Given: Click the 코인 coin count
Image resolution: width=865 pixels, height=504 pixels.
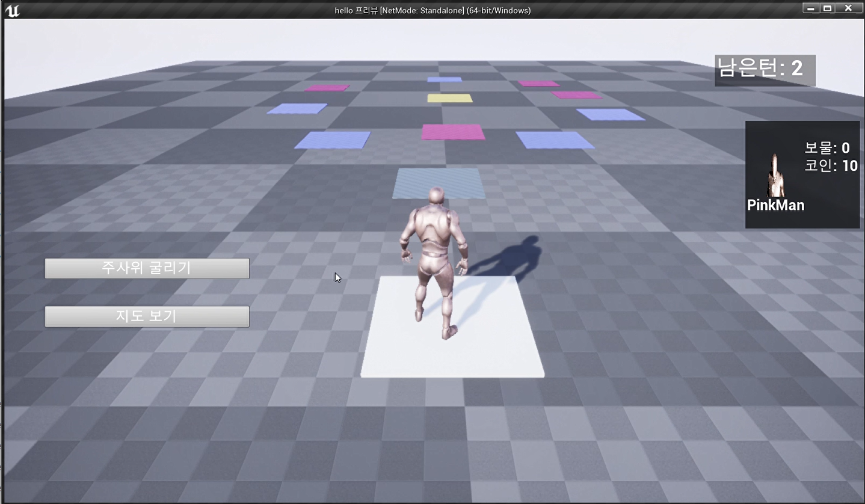Looking at the screenshot, I should [831, 166].
